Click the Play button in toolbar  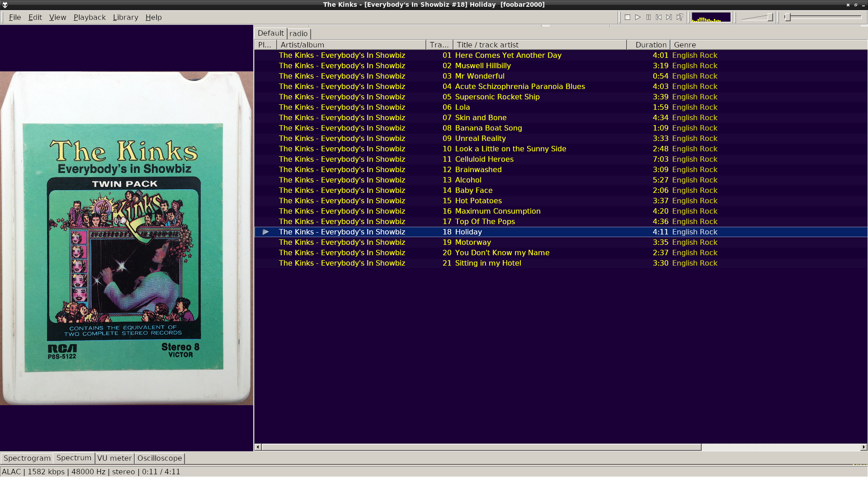(638, 17)
